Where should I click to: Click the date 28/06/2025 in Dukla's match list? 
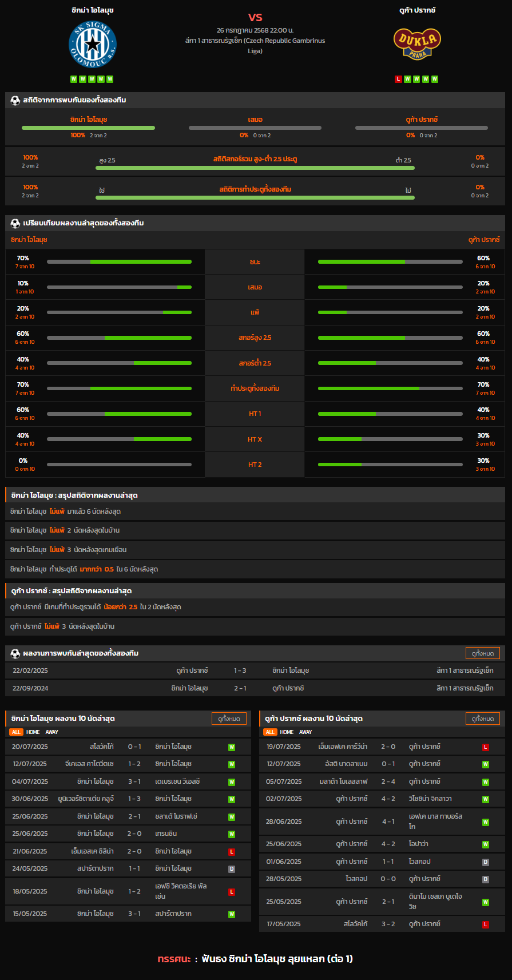coord(284,822)
